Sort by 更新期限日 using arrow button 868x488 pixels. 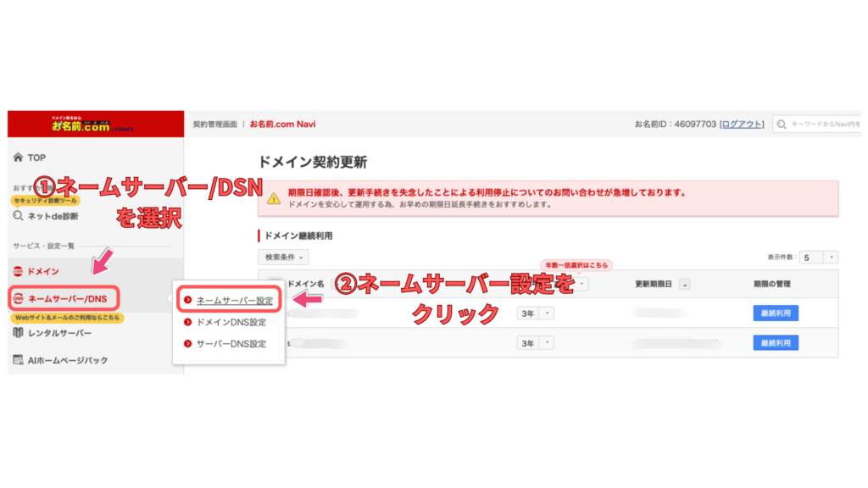pos(685,284)
